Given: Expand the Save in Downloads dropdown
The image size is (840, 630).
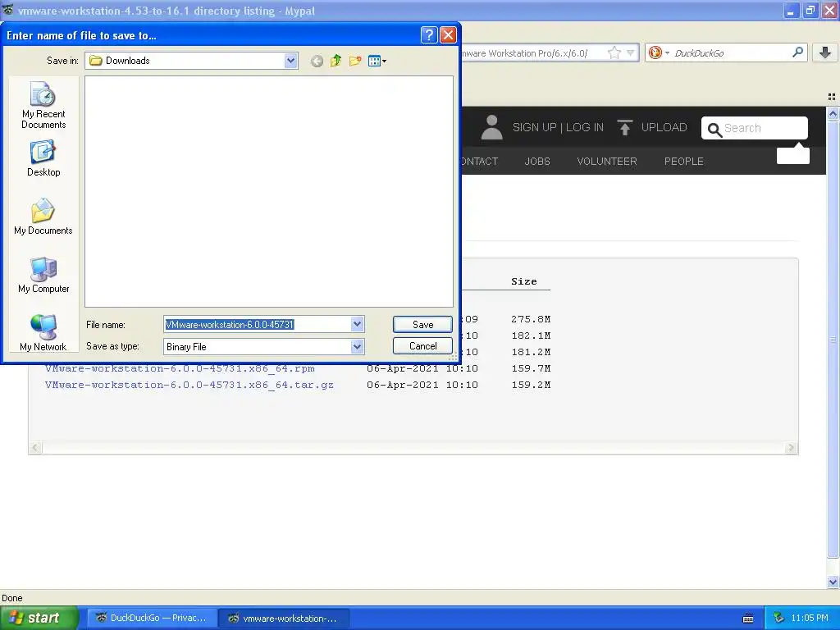Looking at the screenshot, I should pos(291,61).
